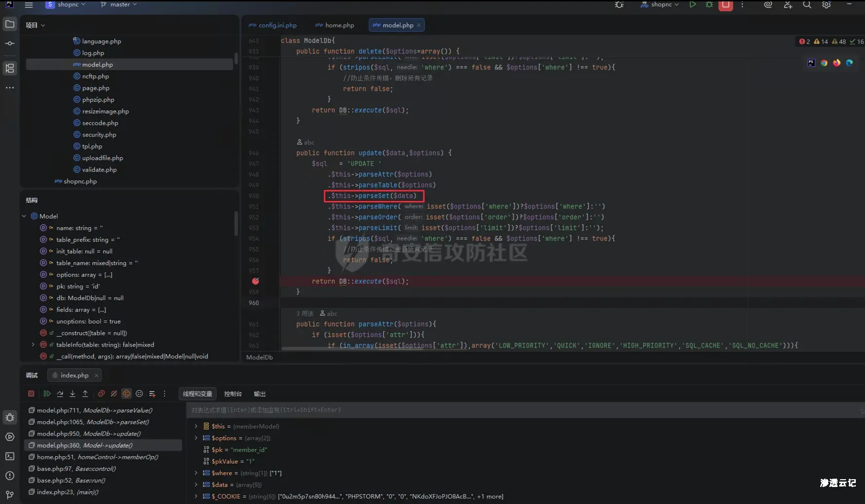
Task: Open preview in Chrome browser icon
Action: point(824,63)
